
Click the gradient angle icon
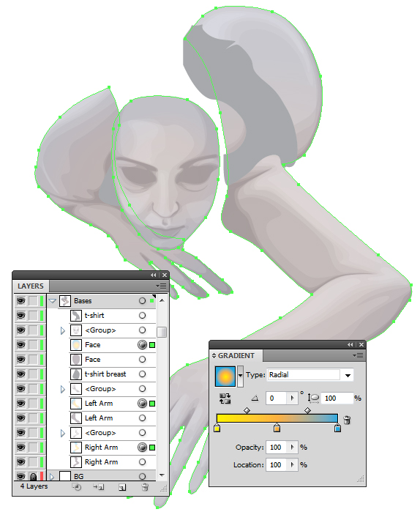click(x=255, y=398)
